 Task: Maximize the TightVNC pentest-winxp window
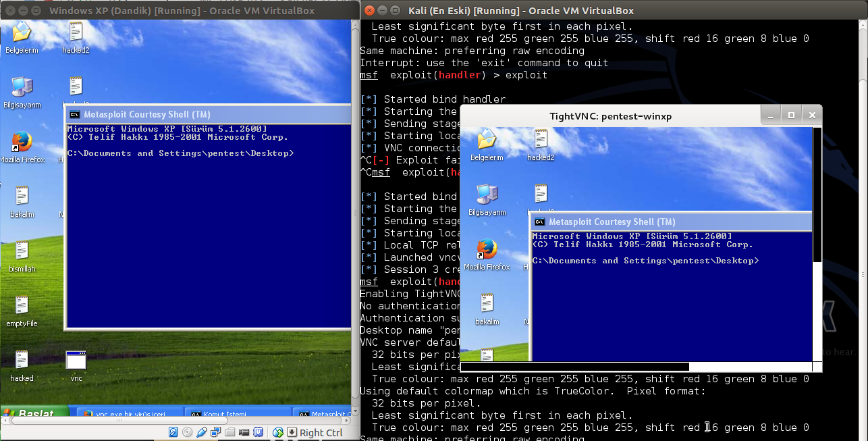[x=792, y=115]
